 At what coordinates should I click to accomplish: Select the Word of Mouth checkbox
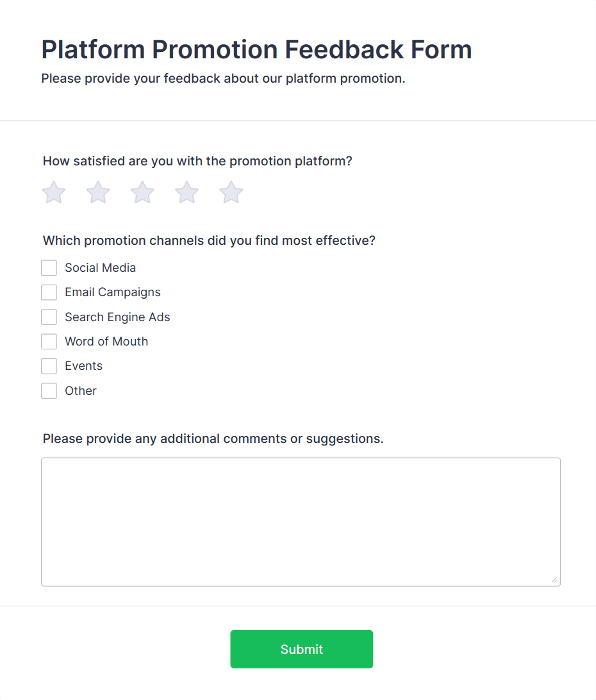pyautogui.click(x=49, y=342)
